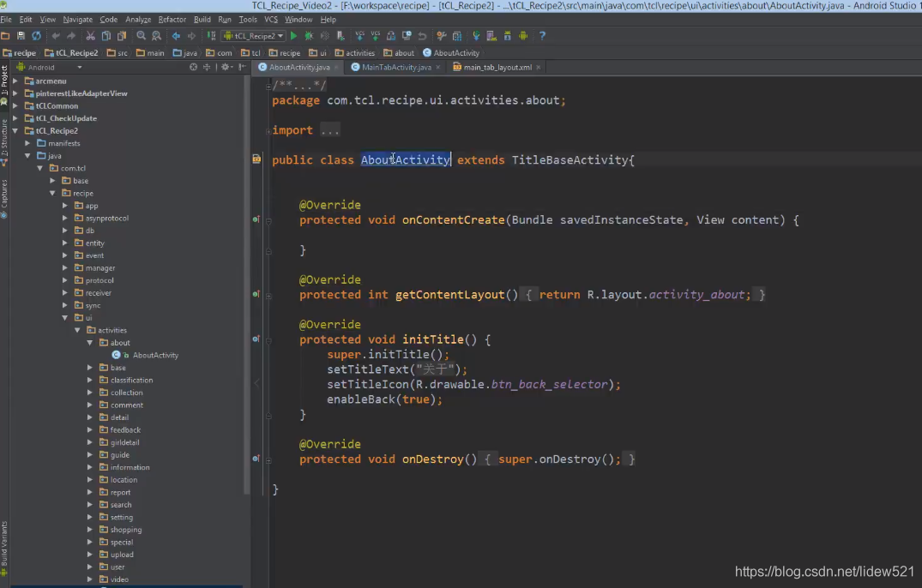This screenshot has height=588, width=922.
Task: Click the Save All icon
Action: pyautogui.click(x=20, y=35)
